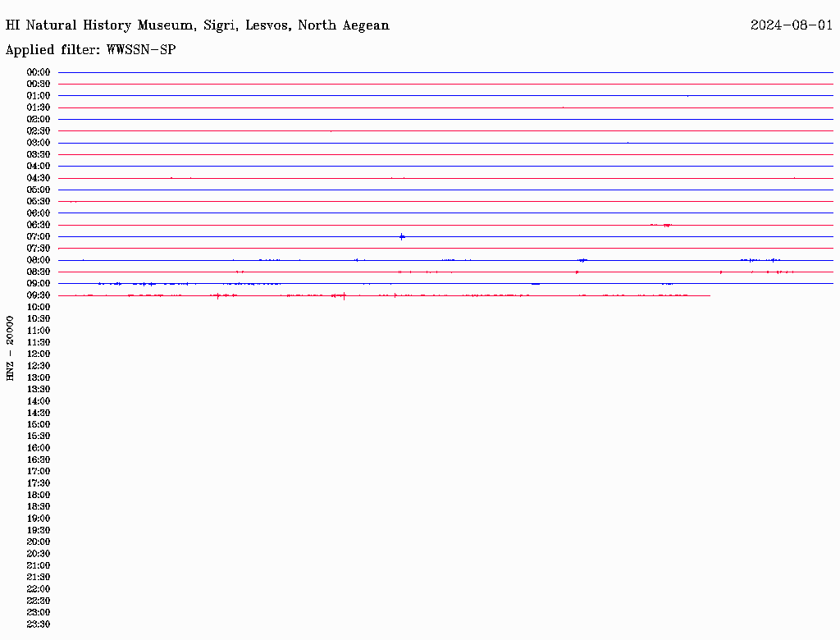840x640 pixels.
Task: Click the 12:00 time label
Action: (x=39, y=354)
